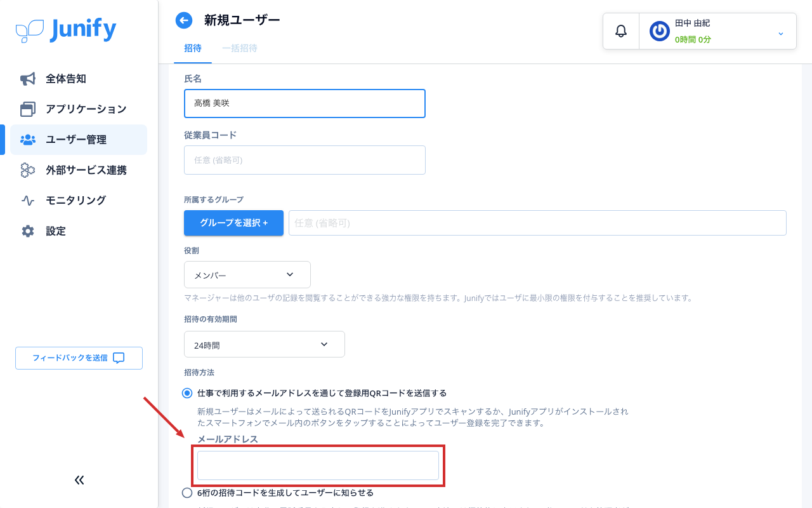Click ユーザー管理 people icon

tap(28, 140)
